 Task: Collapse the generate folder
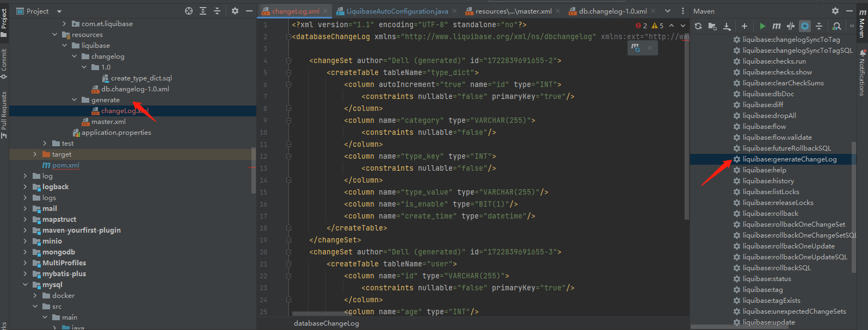(x=74, y=100)
